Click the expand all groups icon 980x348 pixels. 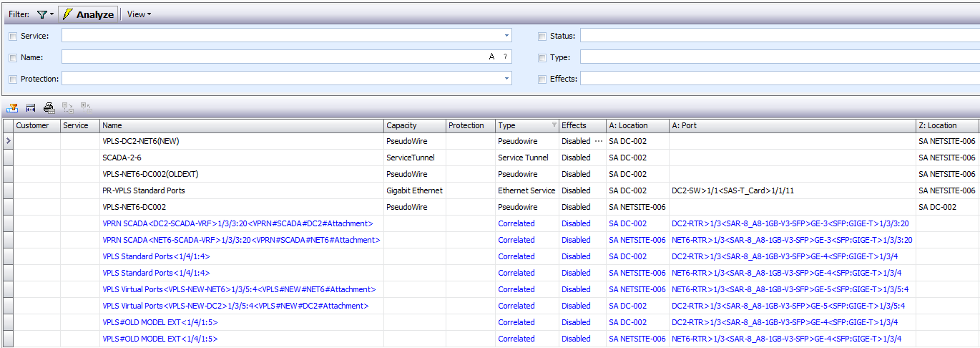(x=68, y=108)
